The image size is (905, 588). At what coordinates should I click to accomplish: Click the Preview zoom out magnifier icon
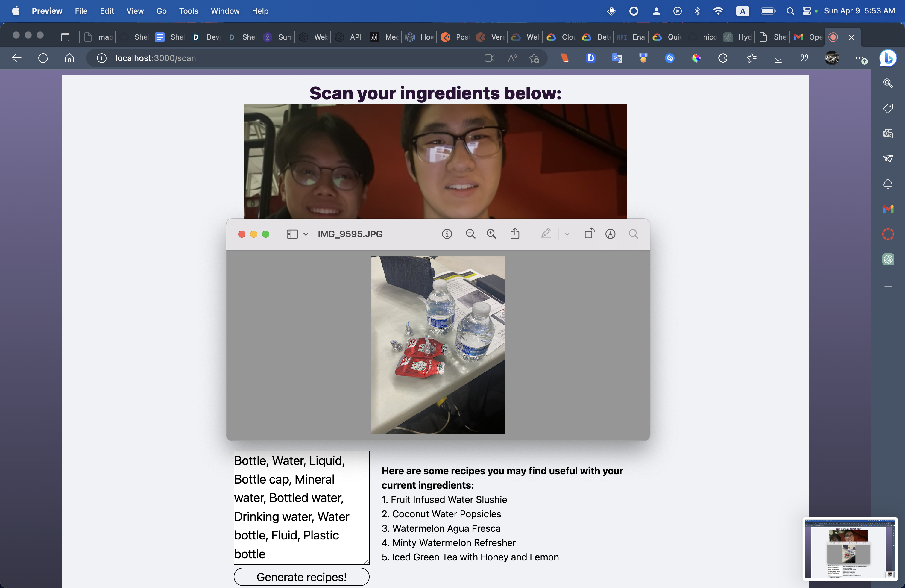[470, 234]
